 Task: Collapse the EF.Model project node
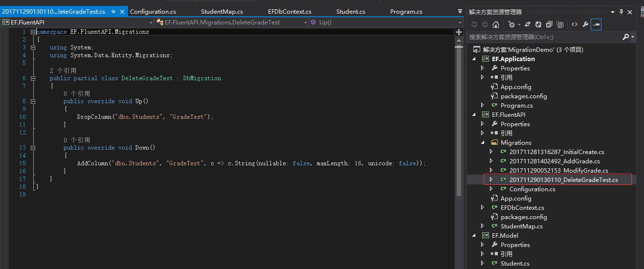tap(473, 236)
